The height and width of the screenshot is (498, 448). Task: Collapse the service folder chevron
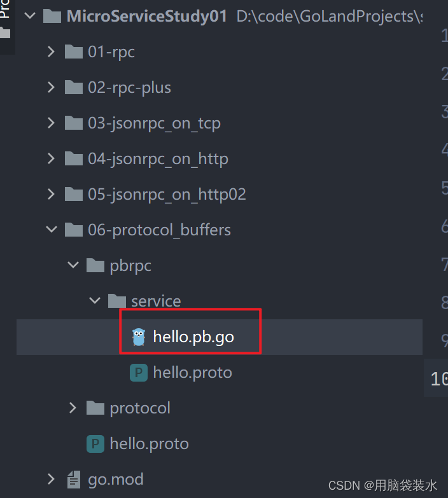(x=95, y=300)
